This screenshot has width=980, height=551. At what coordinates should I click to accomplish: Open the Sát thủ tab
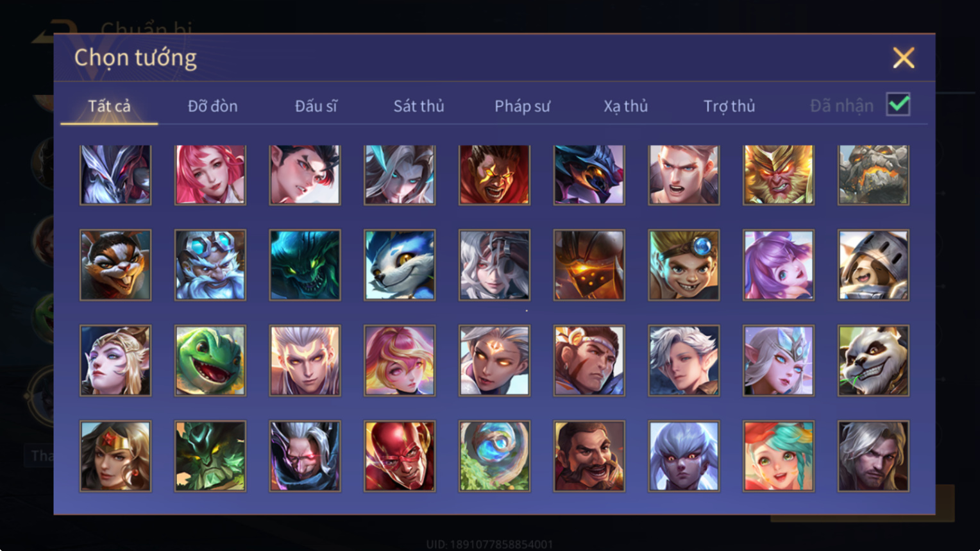pyautogui.click(x=419, y=106)
